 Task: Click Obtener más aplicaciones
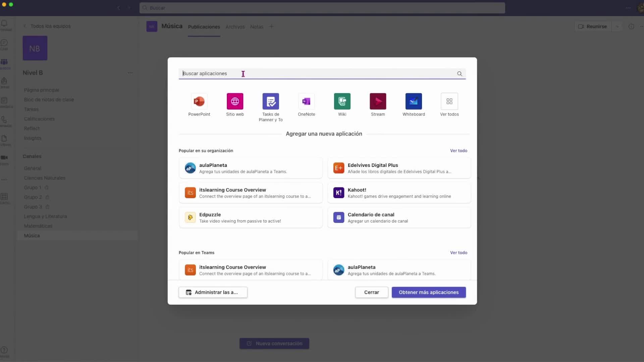[428, 292]
